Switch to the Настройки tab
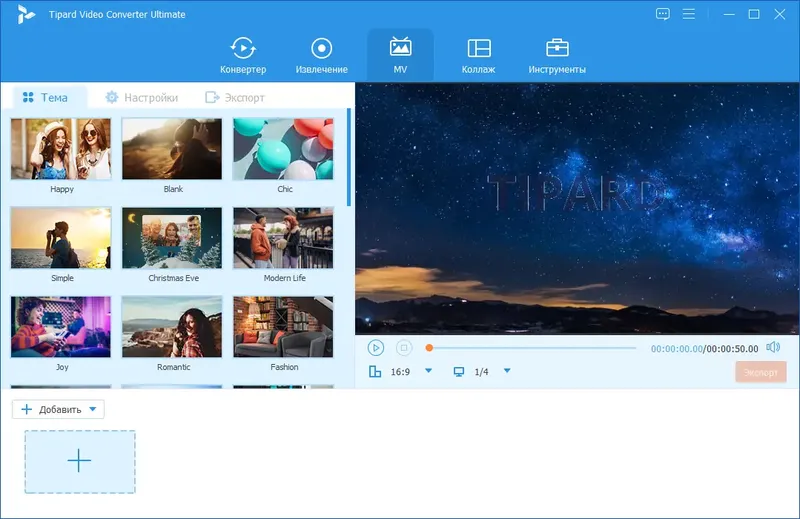This screenshot has height=519, width=800. 142,97
